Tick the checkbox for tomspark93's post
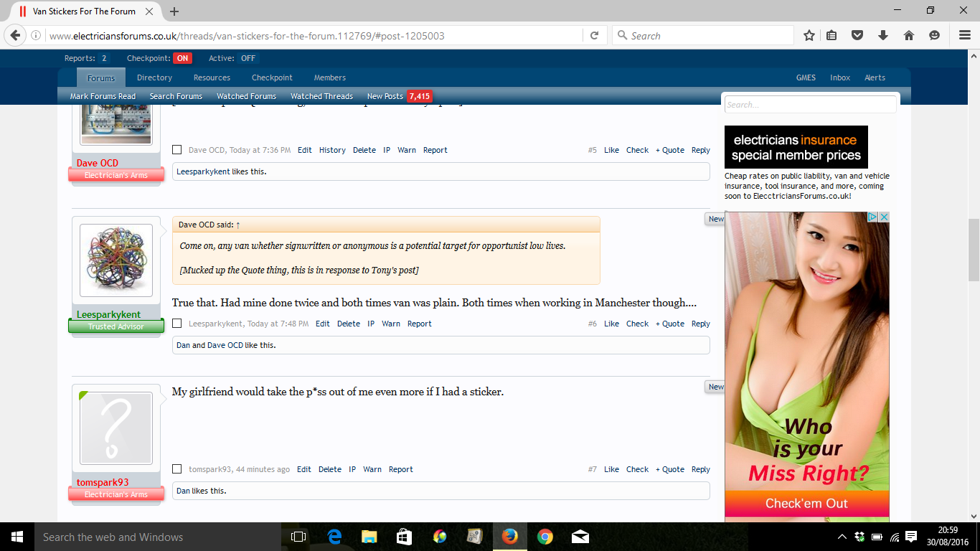 [x=177, y=469]
